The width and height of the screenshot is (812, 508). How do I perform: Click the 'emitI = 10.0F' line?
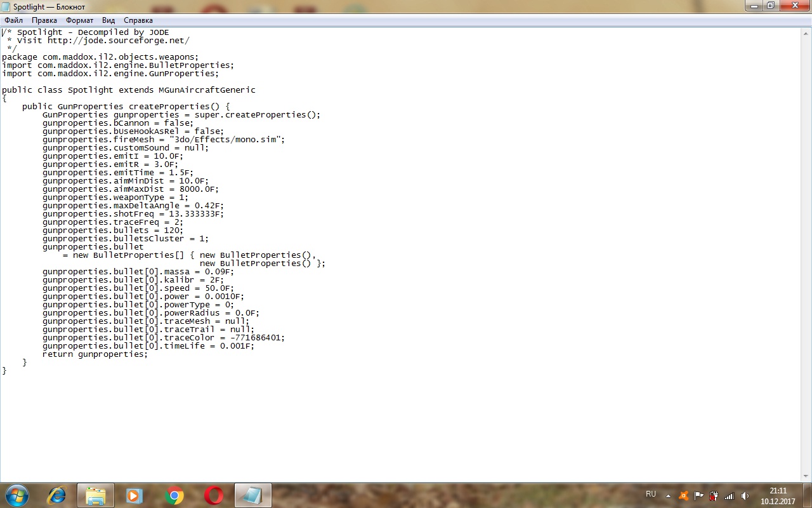click(113, 156)
